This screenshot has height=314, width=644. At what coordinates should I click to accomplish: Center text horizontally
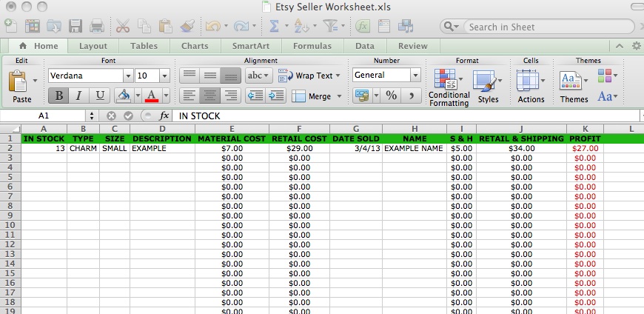click(210, 96)
